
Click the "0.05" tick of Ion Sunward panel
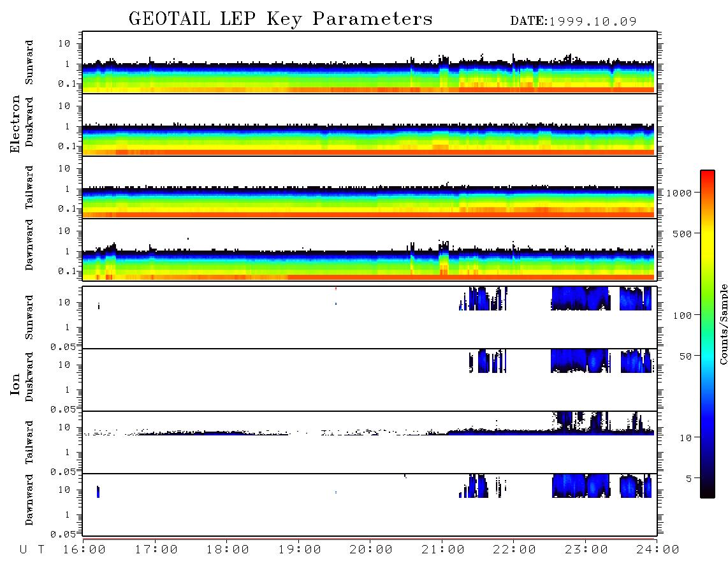[x=62, y=347]
